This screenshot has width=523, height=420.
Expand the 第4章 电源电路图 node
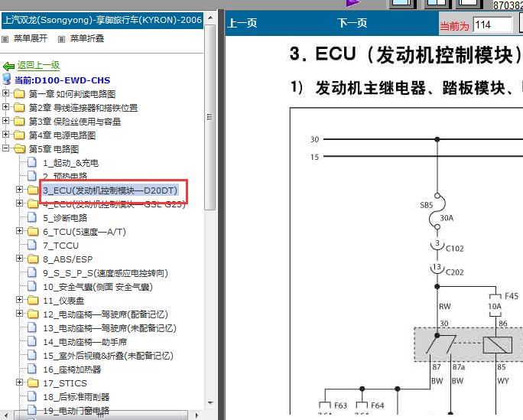point(5,135)
